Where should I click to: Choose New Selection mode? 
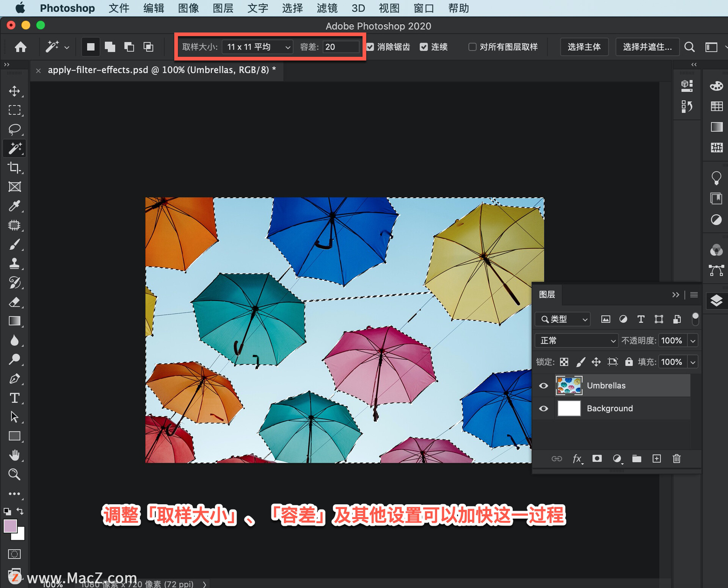tap(91, 47)
